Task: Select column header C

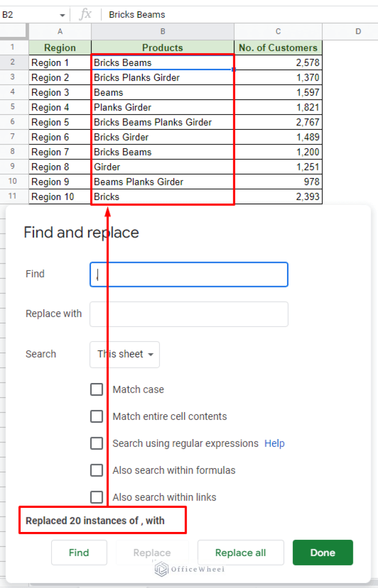Action: [278, 31]
